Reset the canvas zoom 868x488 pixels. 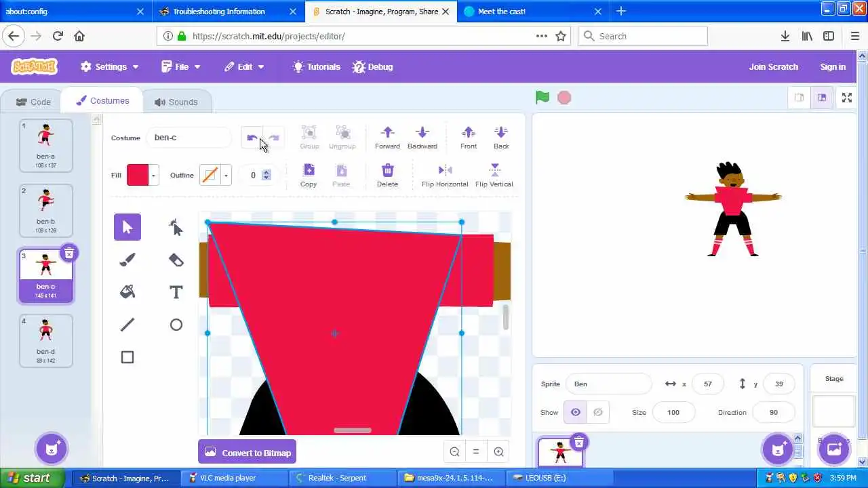[476, 452]
